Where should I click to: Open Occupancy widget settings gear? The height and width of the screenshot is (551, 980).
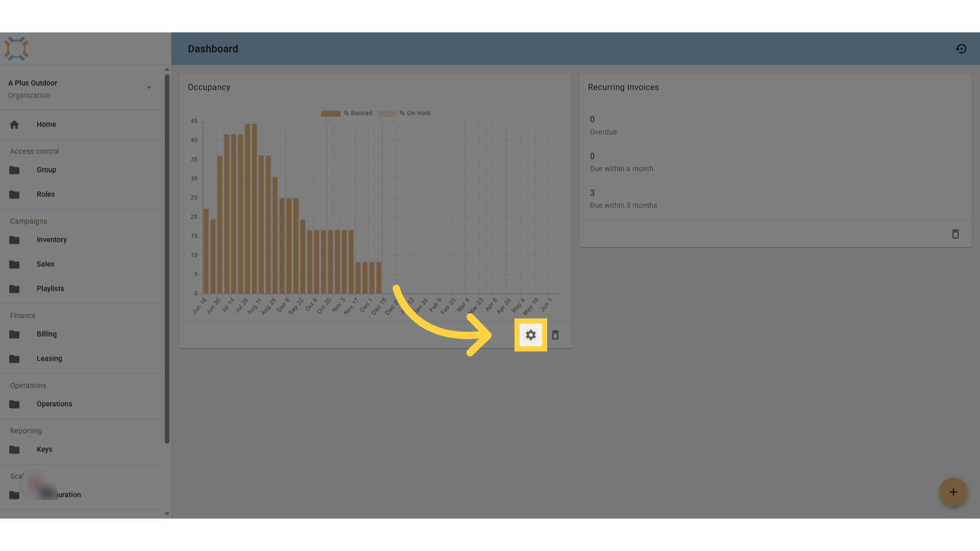point(531,335)
